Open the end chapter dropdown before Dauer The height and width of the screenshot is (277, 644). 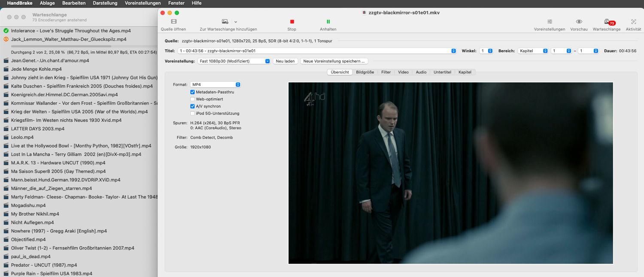click(588, 51)
